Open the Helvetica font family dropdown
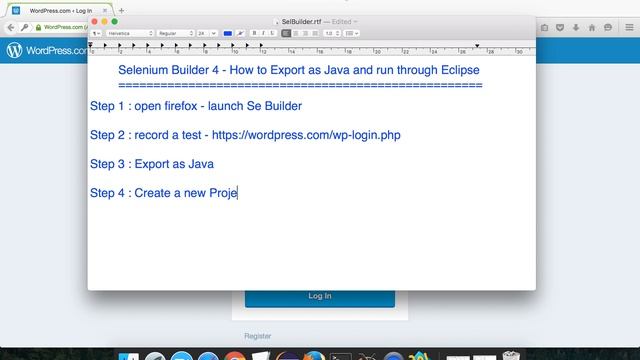Image resolution: width=640 pixels, height=360 pixels. click(130, 33)
